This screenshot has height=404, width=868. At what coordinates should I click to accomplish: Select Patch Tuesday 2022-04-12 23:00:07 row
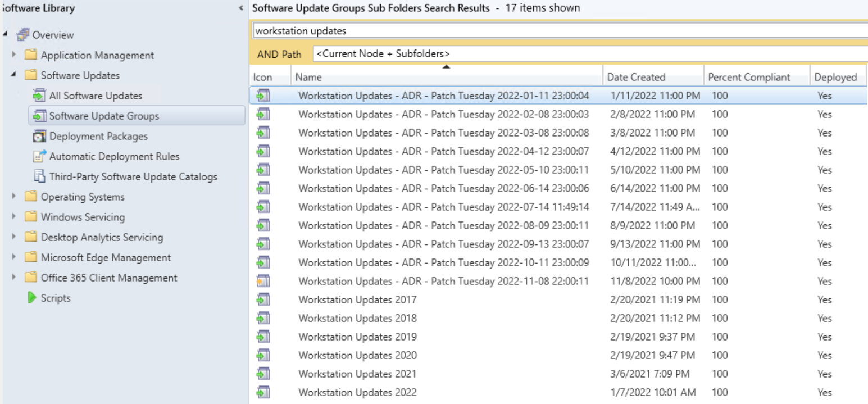tap(558, 151)
